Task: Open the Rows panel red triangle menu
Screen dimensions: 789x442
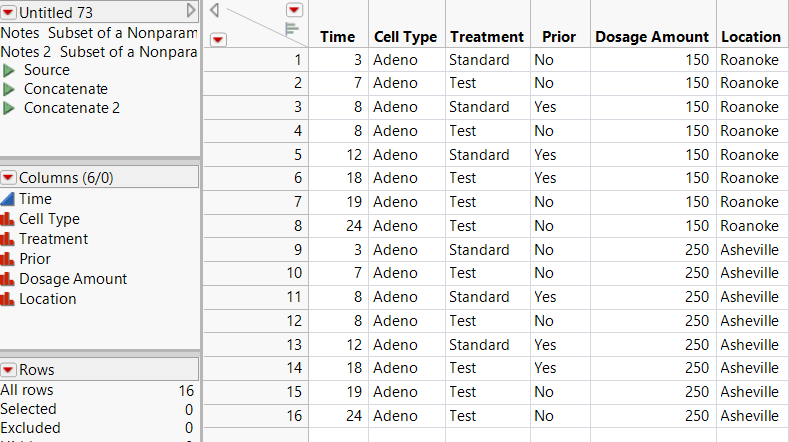Action: click(9, 370)
